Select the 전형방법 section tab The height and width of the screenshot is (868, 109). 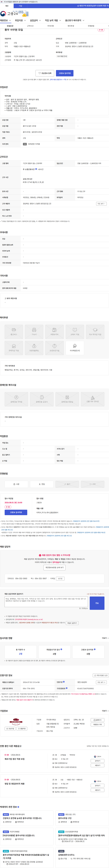tap(91, 26)
